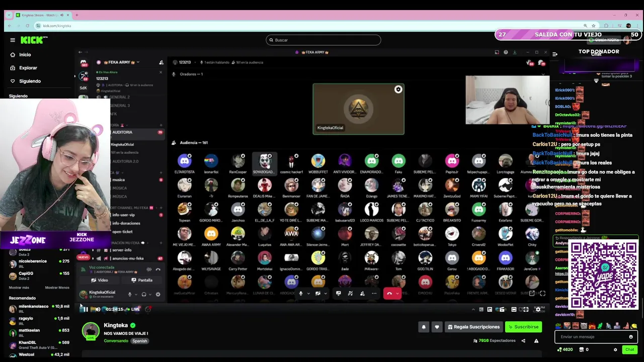Select ELTAROTISTA audience avatar

(185, 160)
